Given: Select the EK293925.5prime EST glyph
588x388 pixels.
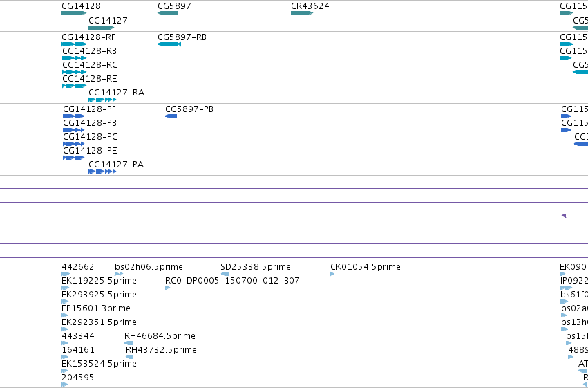Looking at the screenshot, I should pos(65,302).
